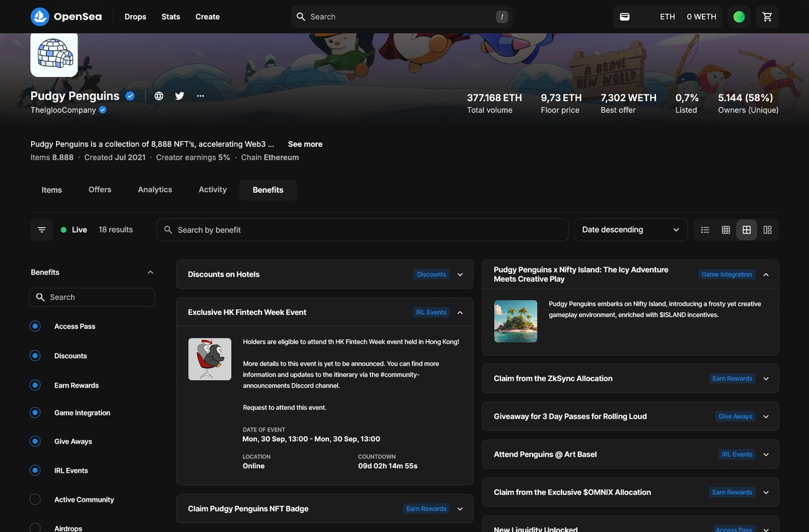Viewport: 809px width, 532px height.
Task: Expand the Claim Pudgy Penguins NFT Badge card
Action: coord(460,509)
